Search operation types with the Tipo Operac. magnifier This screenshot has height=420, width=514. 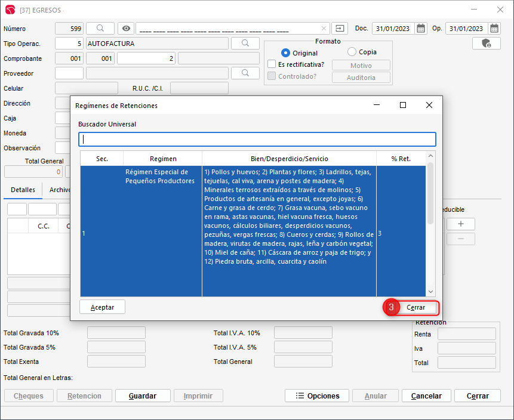tap(245, 44)
